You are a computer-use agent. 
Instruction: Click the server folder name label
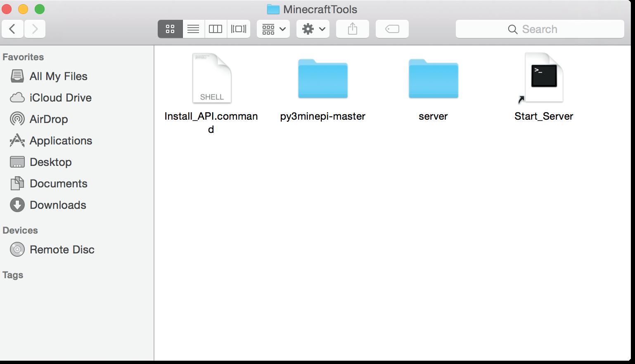coord(433,116)
